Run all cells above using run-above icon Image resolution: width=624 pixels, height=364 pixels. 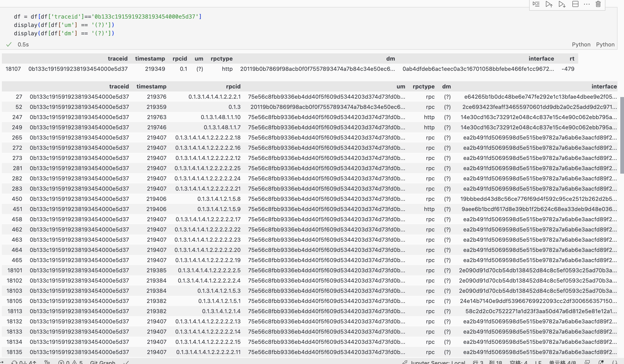(549, 4)
